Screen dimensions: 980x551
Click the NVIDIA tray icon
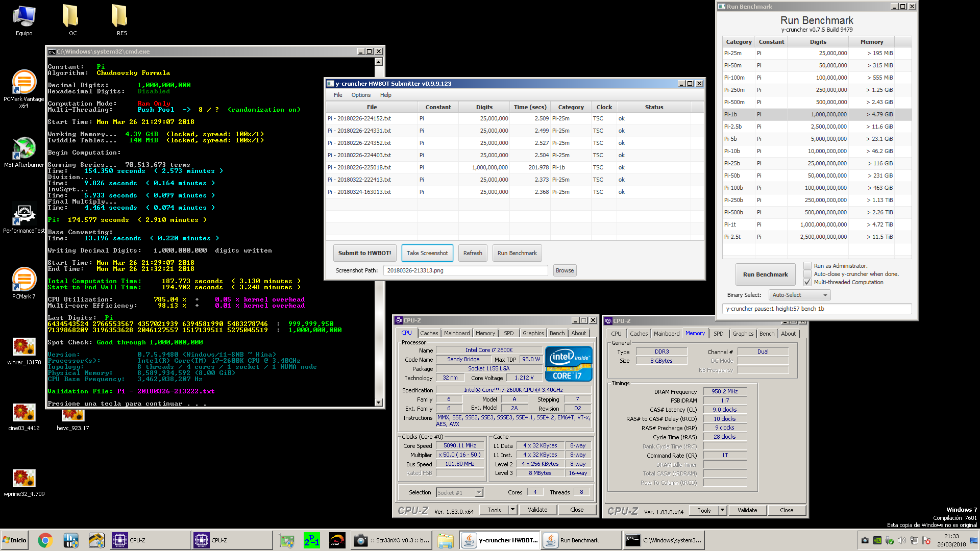(x=877, y=540)
